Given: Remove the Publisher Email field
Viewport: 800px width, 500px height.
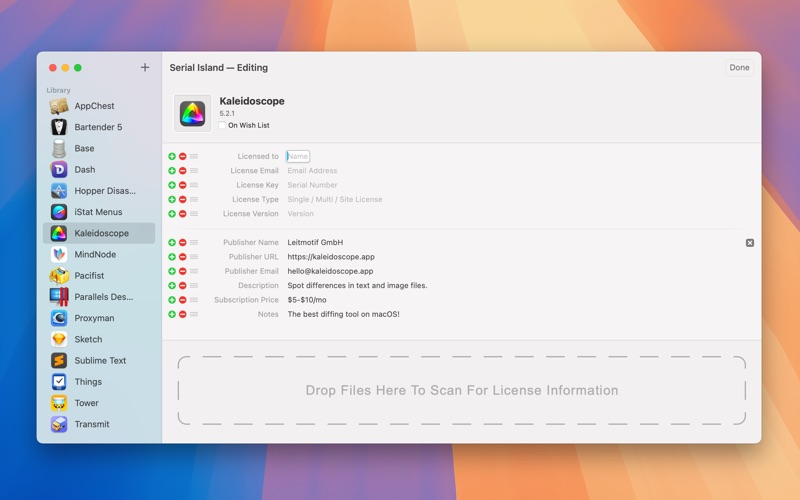Looking at the screenshot, I should coord(183,271).
